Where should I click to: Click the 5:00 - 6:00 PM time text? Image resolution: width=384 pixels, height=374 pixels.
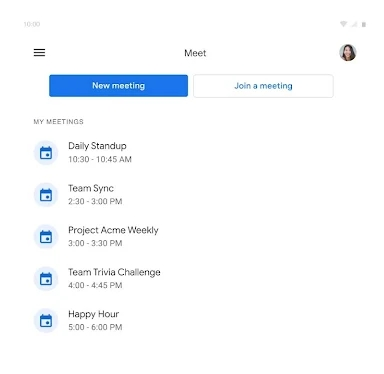(x=95, y=327)
